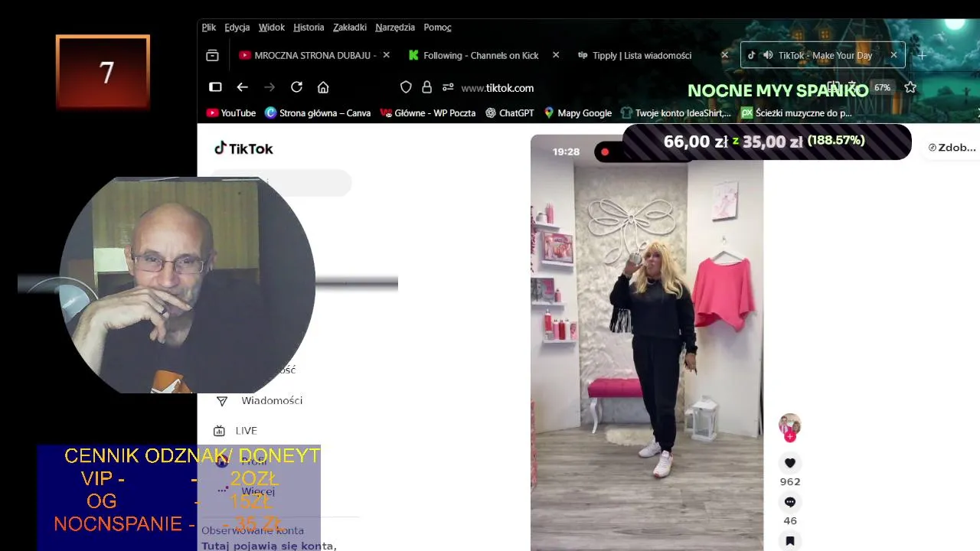Click the TikTok search field
Screen dimensions: 980x551
(280, 184)
